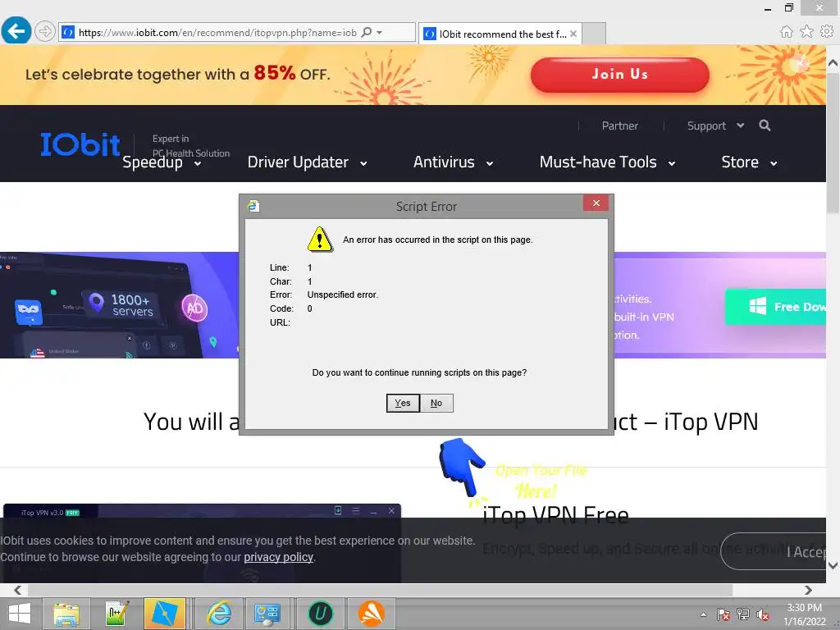Expand the Store menu
The height and width of the screenshot is (630, 840).
point(749,162)
